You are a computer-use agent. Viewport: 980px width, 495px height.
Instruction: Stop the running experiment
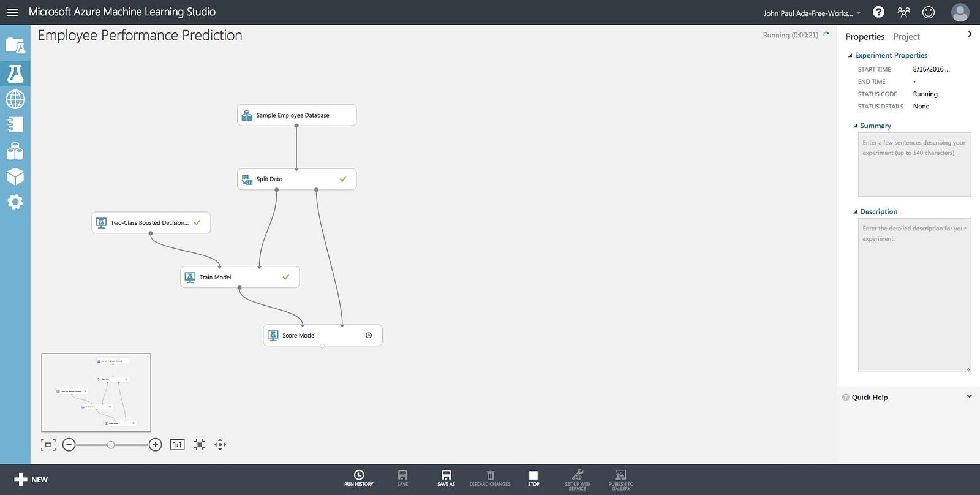pyautogui.click(x=533, y=478)
